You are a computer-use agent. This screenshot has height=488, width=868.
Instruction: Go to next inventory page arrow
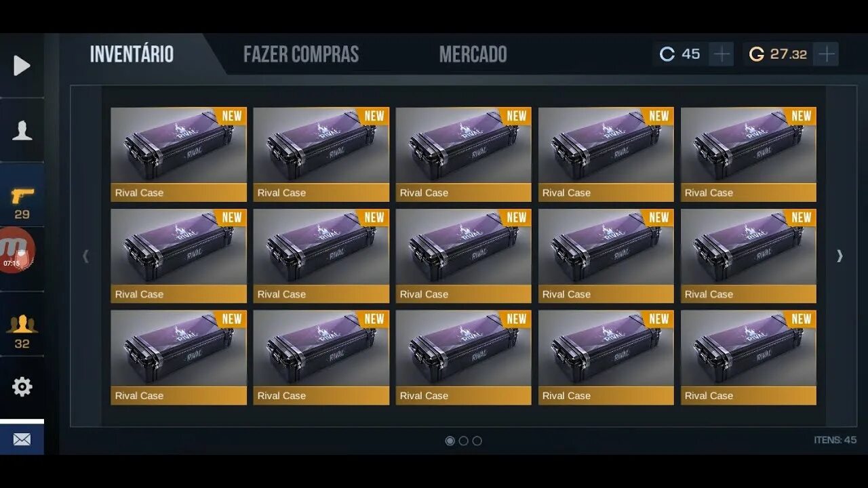840,256
